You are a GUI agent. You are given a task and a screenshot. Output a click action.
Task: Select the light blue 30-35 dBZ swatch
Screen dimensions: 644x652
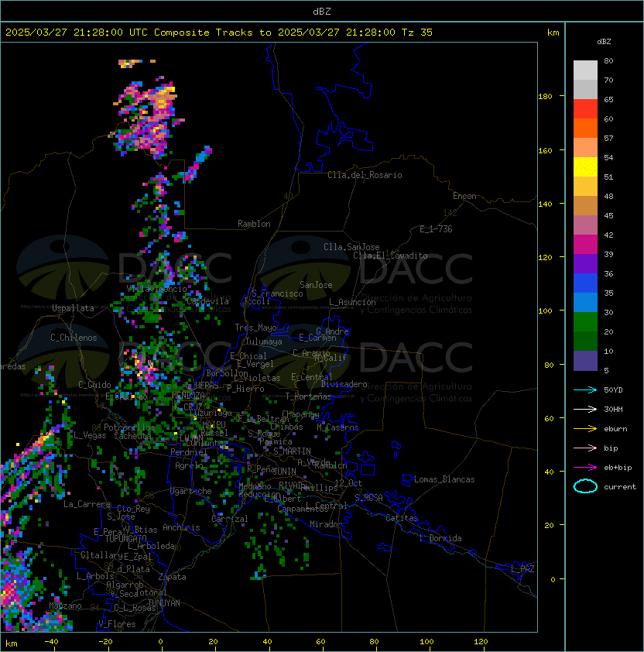pyautogui.click(x=585, y=302)
